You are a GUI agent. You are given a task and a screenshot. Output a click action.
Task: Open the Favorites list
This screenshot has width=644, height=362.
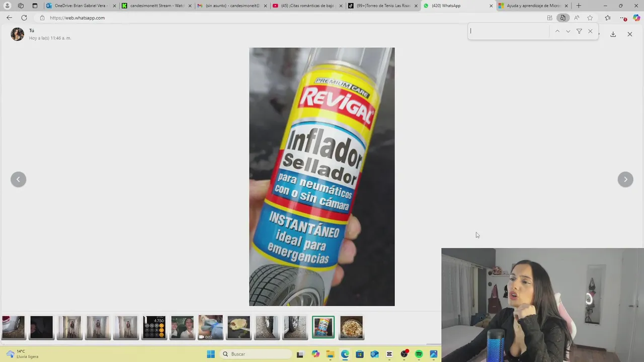pos(607,18)
